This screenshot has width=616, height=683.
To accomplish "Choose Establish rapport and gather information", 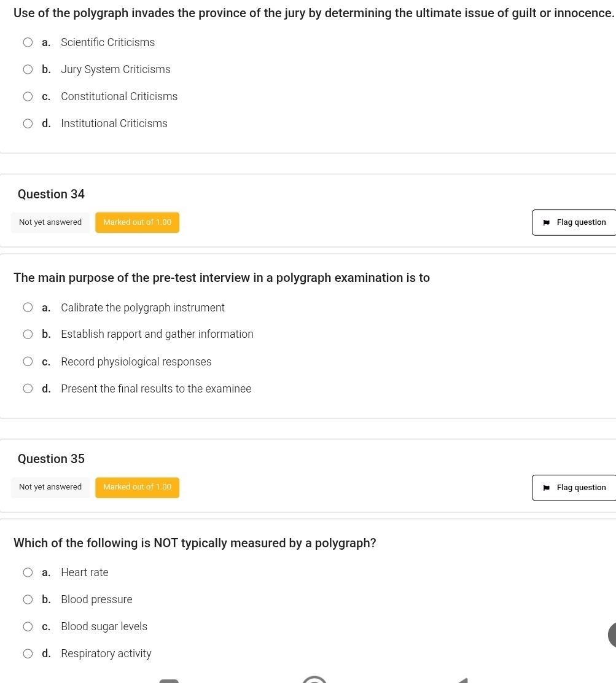I will (28, 334).
